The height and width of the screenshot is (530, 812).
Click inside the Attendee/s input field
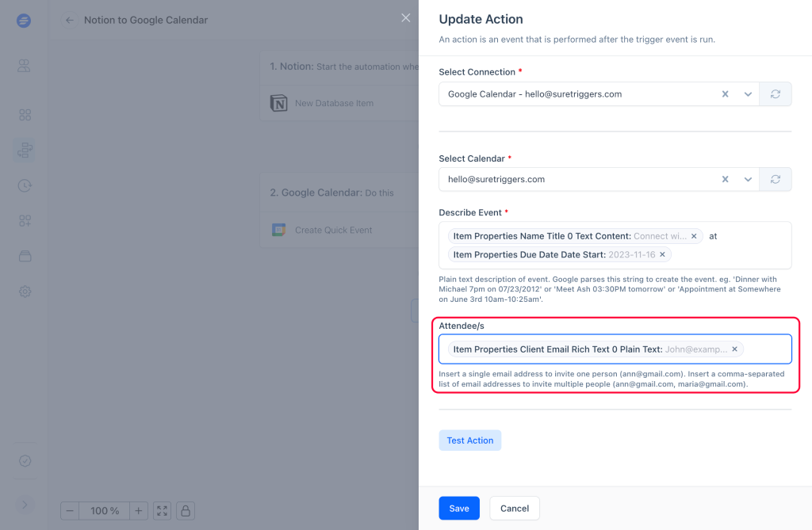click(x=766, y=349)
